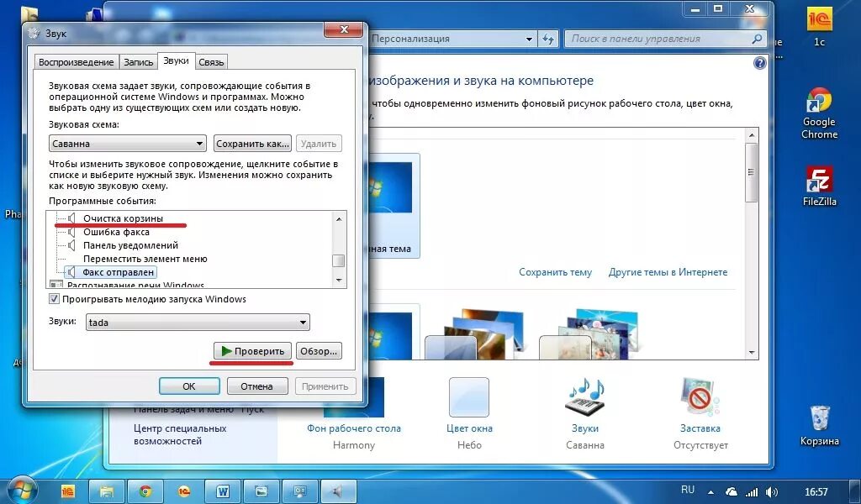Image resolution: width=861 pixels, height=504 pixels.
Task: Click the Сохранить тему link
Action: (555, 272)
